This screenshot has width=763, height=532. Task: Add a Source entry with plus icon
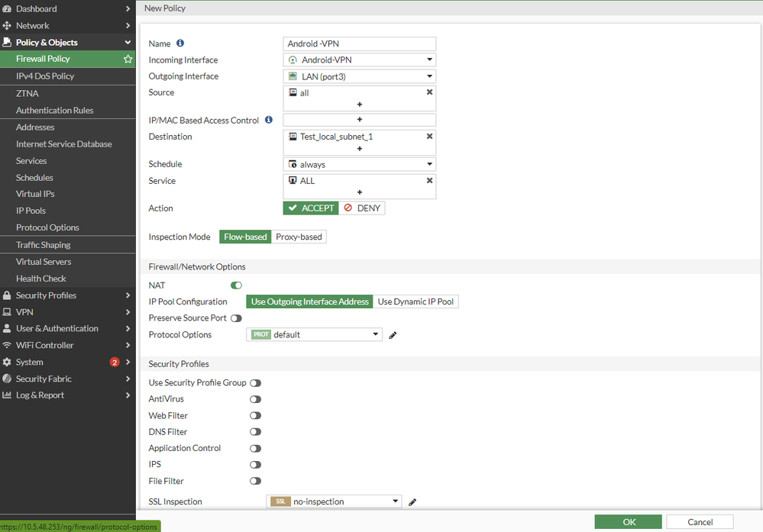tap(360, 104)
